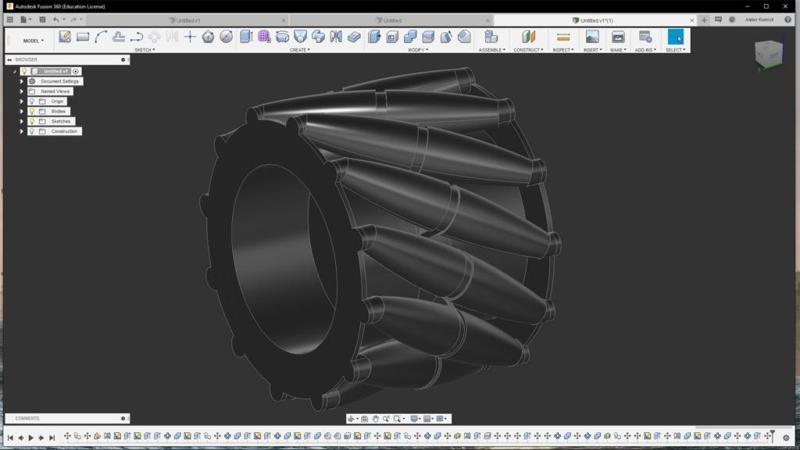Click the Construct plane icon
Viewport: 800px width, 450px height.
coord(528,37)
